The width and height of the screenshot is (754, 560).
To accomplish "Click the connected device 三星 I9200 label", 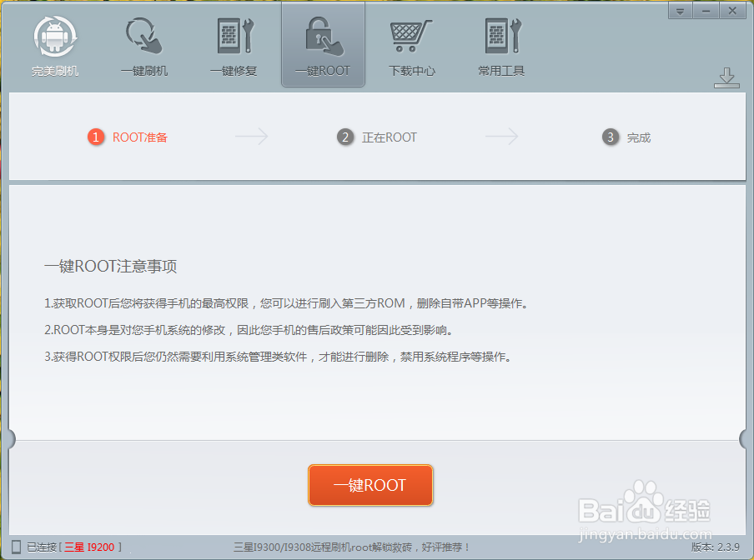I will point(89,547).
